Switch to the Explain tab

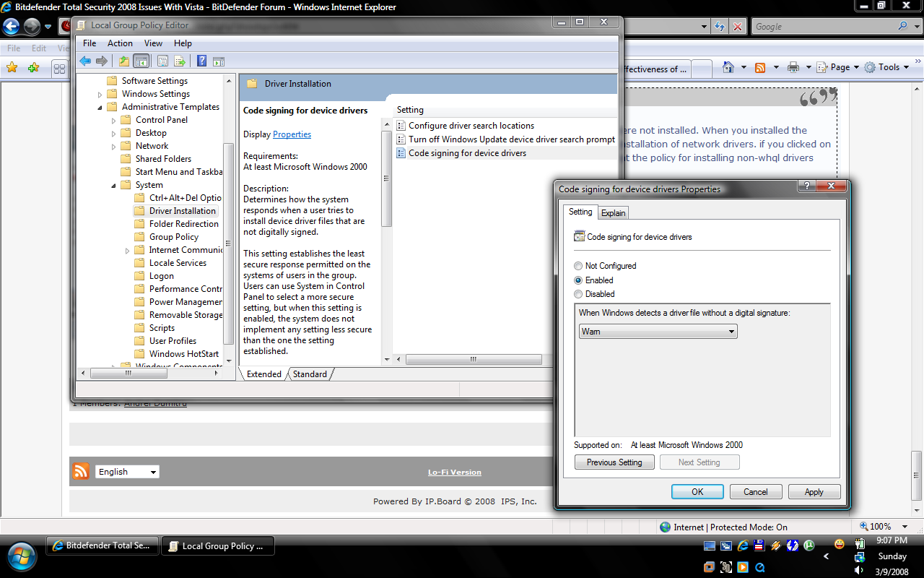point(614,212)
